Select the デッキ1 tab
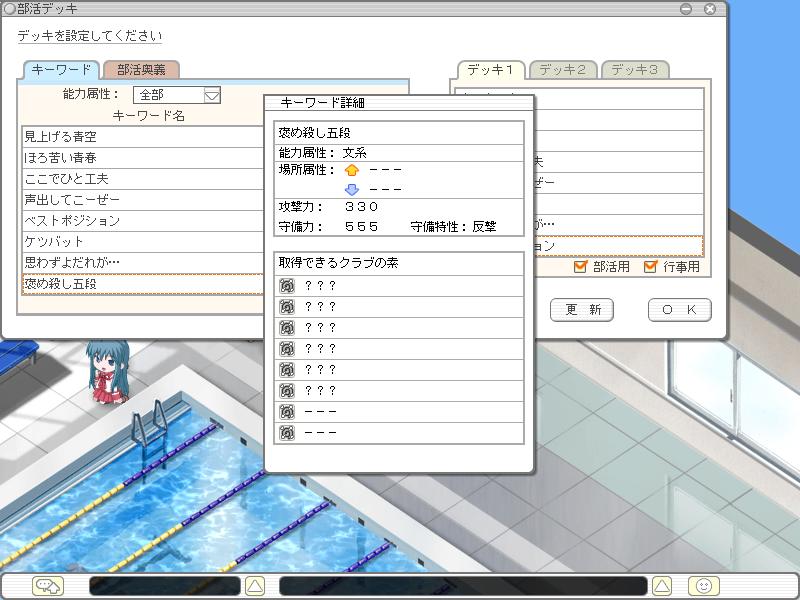The image size is (800, 600). (x=490, y=70)
